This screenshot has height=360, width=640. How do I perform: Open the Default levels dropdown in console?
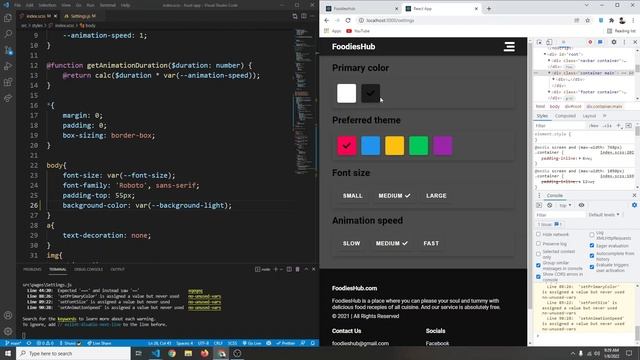604,215
